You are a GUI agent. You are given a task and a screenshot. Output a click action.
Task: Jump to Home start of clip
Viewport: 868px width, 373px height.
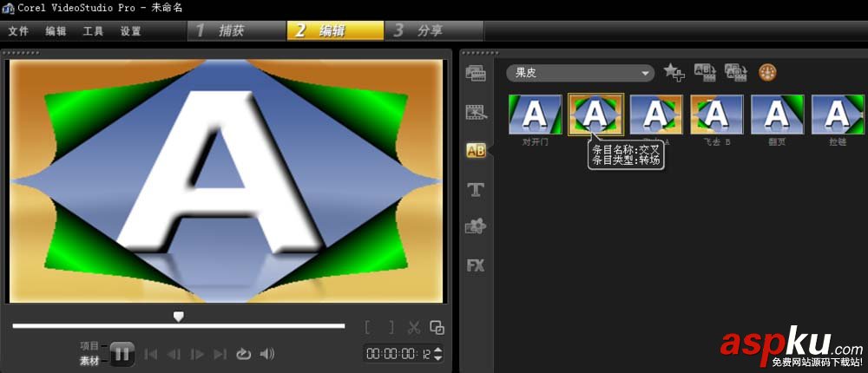(150, 354)
